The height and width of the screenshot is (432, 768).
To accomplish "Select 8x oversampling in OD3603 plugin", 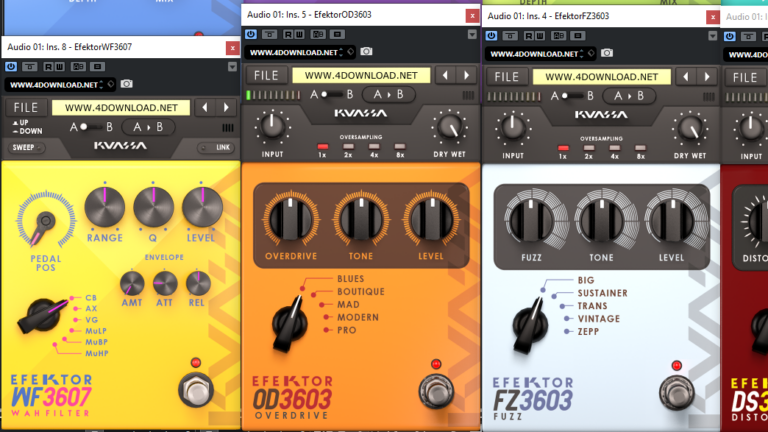I will click(x=400, y=146).
